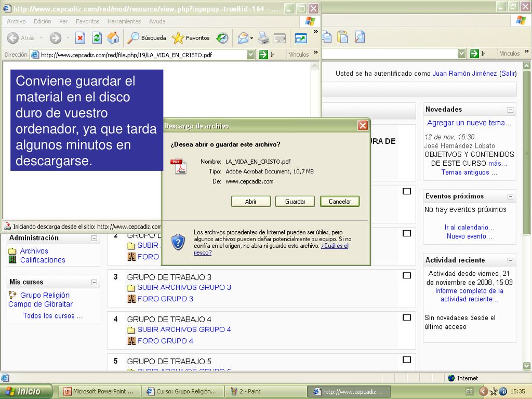Open the Herramientas menu
This screenshot has width=532, height=399.
124,21
